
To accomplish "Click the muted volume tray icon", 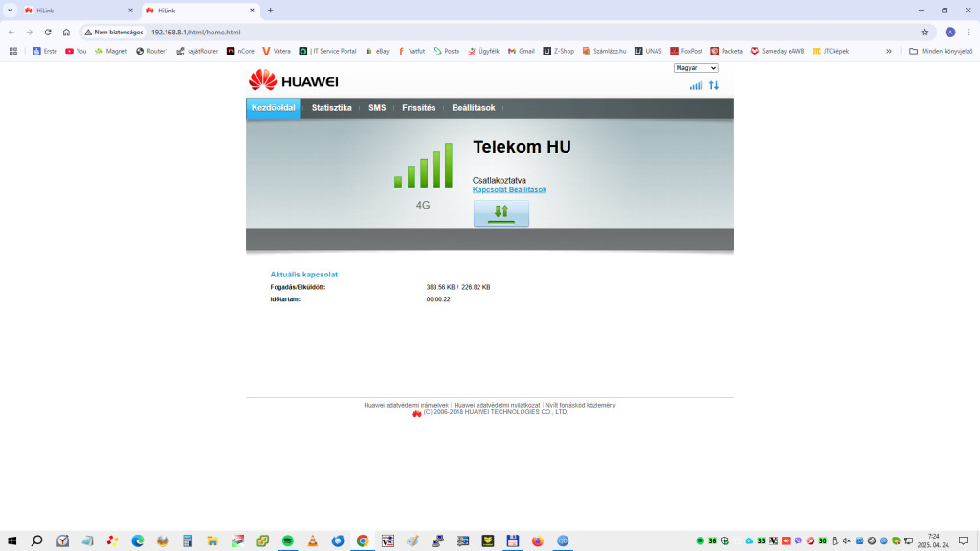I will point(847,541).
